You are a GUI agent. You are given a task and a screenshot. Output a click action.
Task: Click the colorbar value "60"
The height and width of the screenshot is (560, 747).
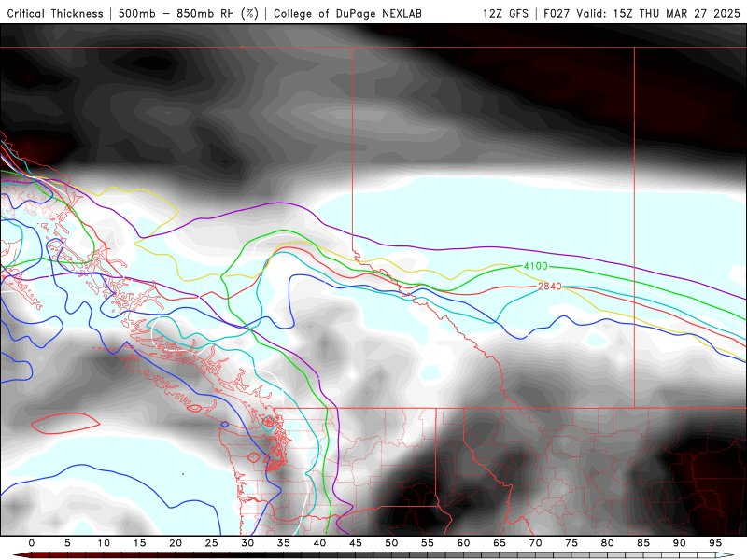point(463,543)
